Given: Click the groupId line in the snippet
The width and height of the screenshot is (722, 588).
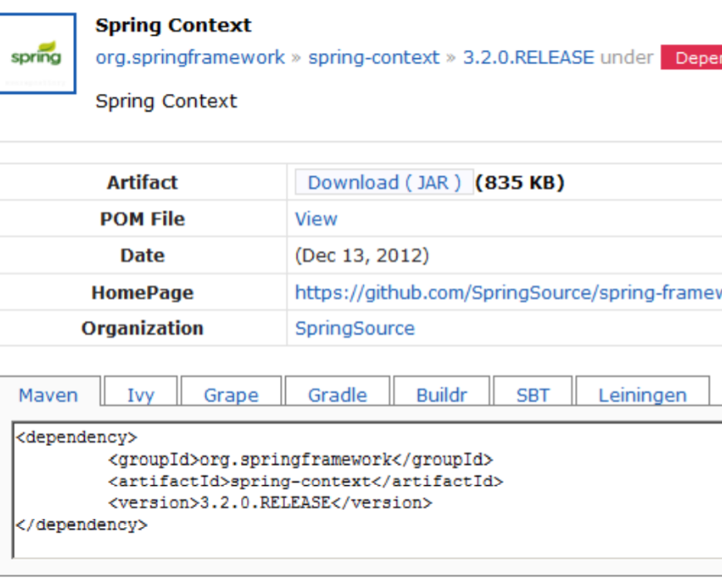Looking at the screenshot, I should (x=300, y=459).
